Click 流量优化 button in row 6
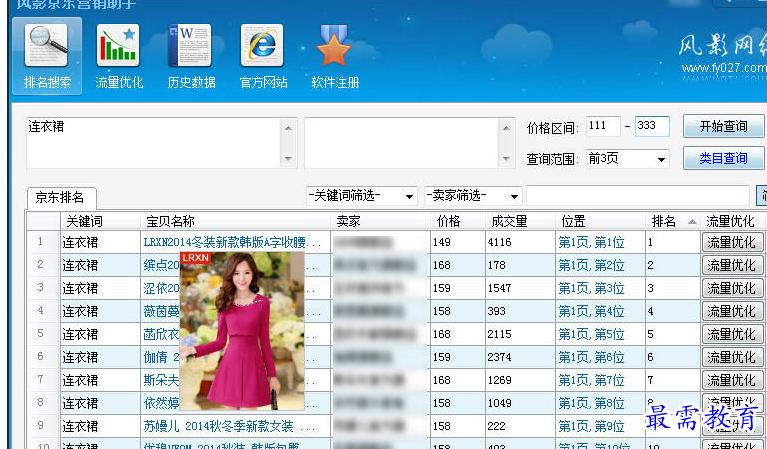The width and height of the screenshot is (767, 449). coord(731,357)
